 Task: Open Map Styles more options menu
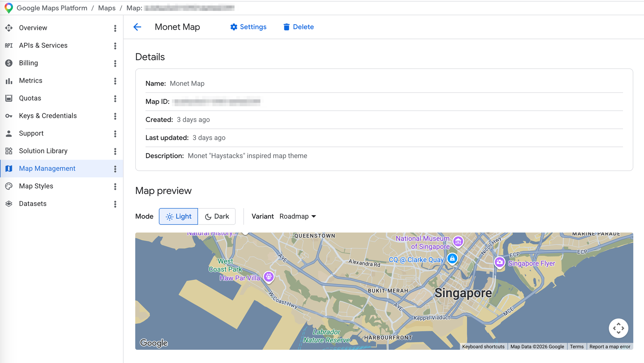115,186
